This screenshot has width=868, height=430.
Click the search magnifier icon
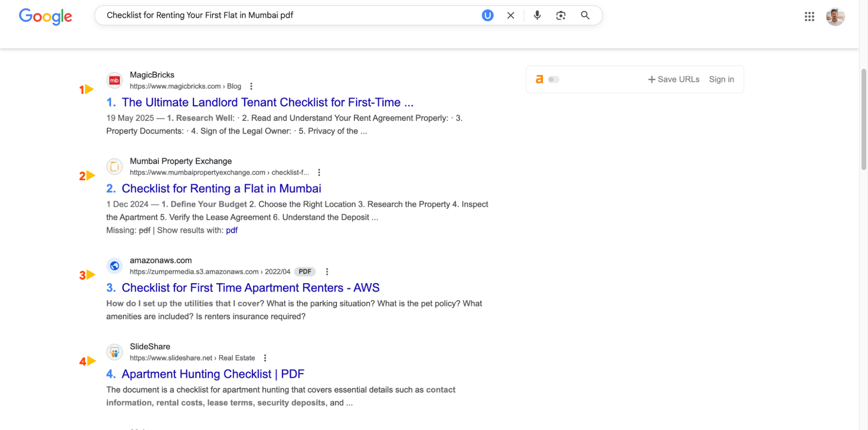(585, 15)
